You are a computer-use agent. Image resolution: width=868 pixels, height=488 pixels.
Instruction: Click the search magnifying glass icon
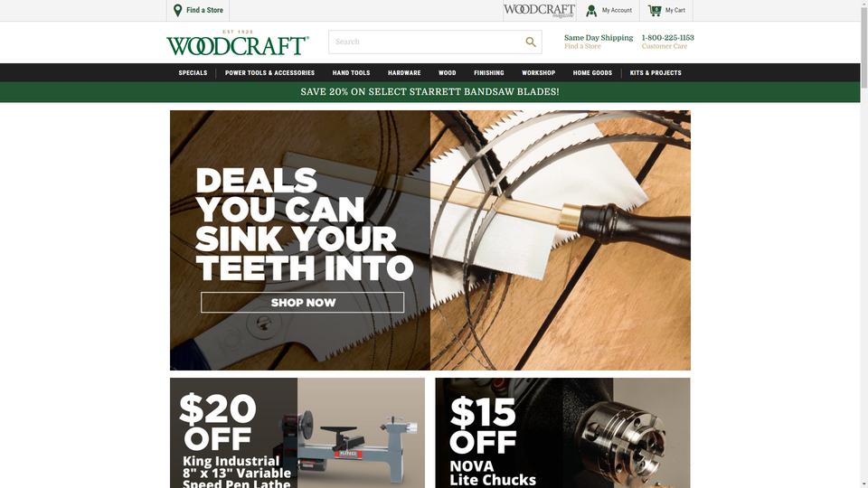[531, 42]
